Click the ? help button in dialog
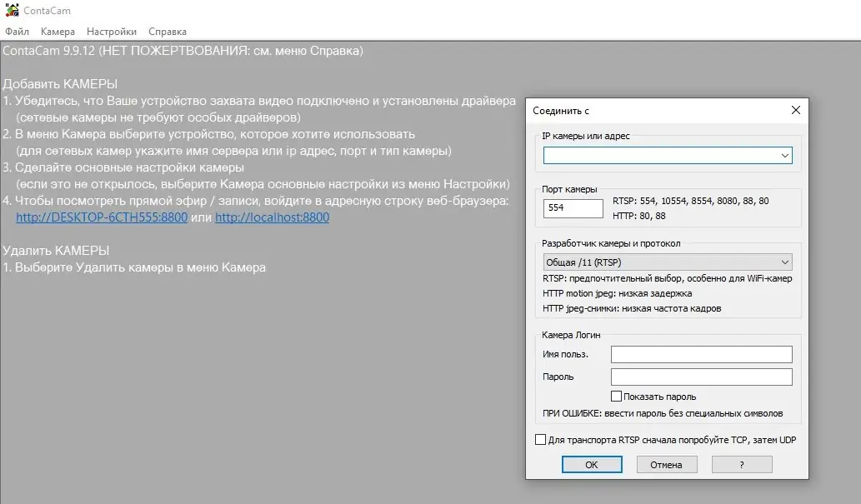 click(x=740, y=464)
